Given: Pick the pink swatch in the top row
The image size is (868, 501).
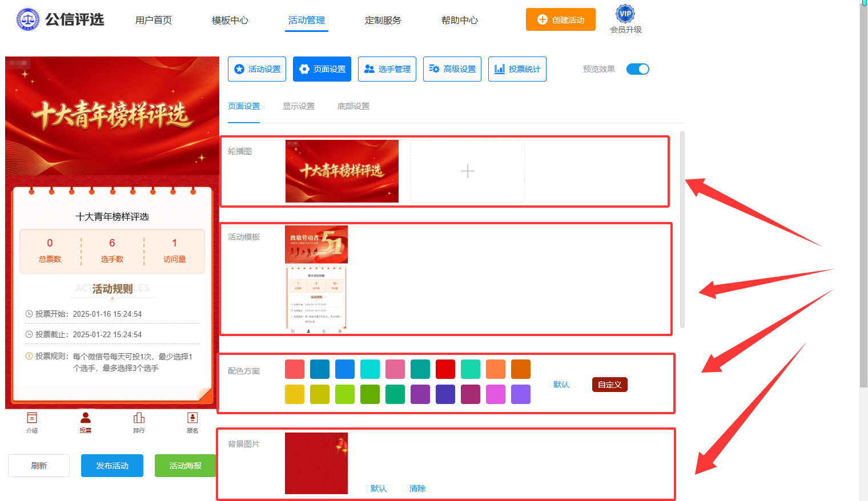Looking at the screenshot, I should point(395,369).
